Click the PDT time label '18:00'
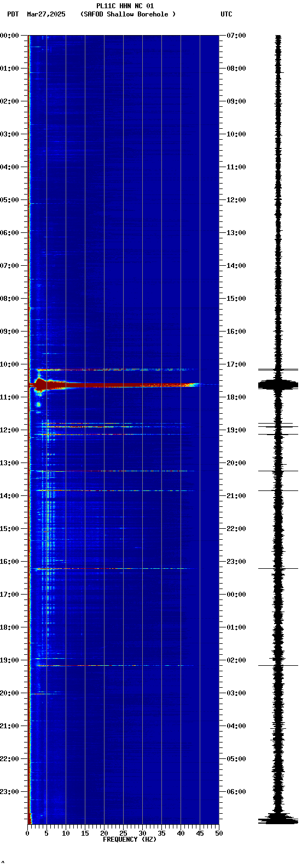This screenshot has height=868, width=302. coord(10,627)
